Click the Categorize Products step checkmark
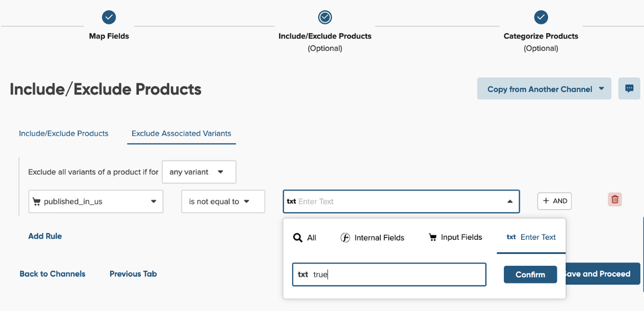This screenshot has width=644, height=311. point(541,18)
